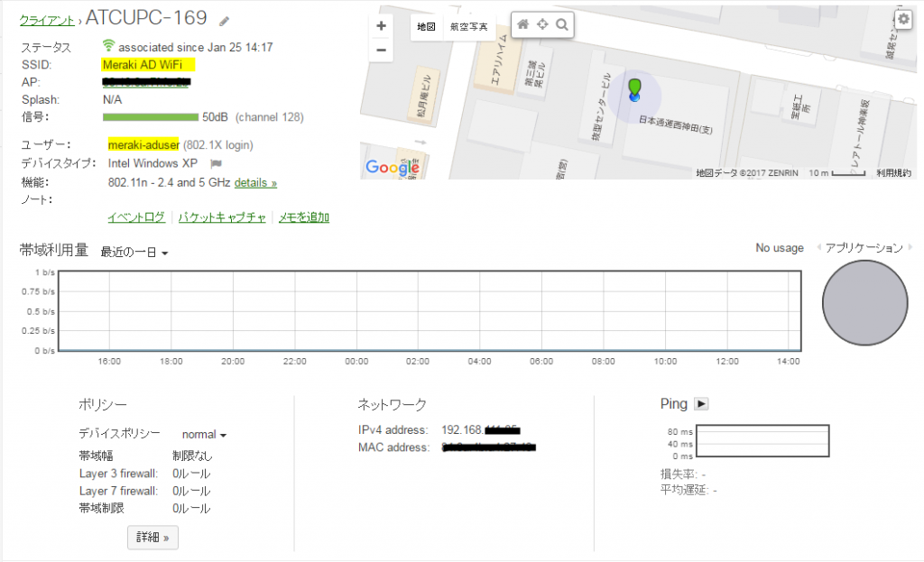
Task: Show previous chart with left アプリケーション arrow
Action: coord(818,247)
